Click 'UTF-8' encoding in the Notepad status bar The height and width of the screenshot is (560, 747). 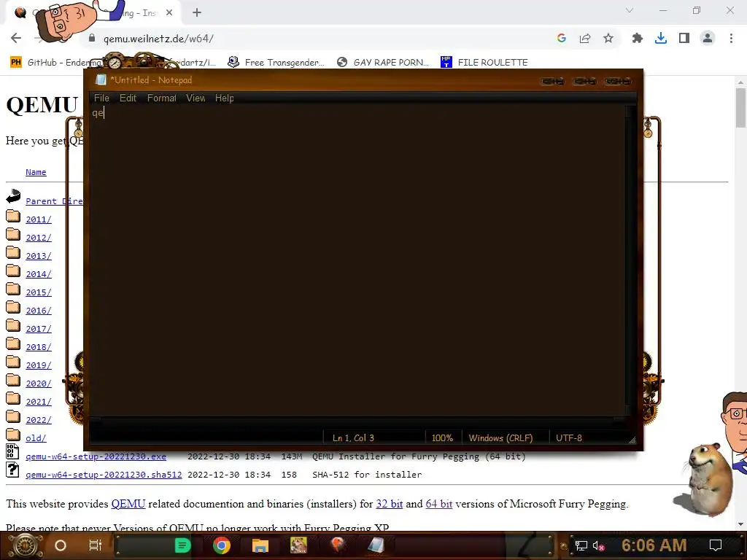point(569,438)
